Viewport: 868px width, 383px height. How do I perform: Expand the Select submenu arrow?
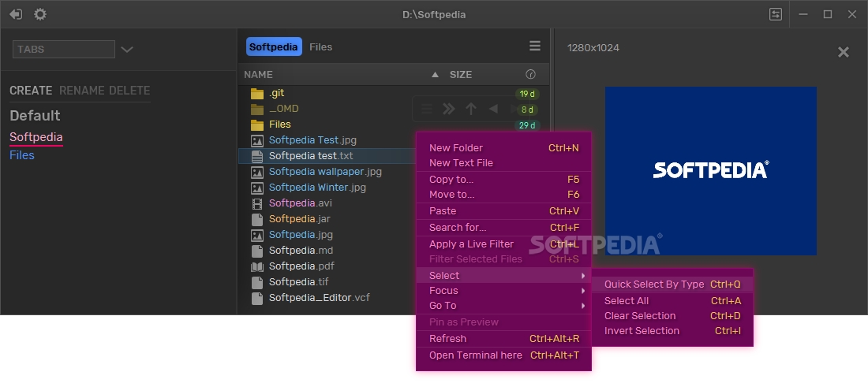coord(583,275)
